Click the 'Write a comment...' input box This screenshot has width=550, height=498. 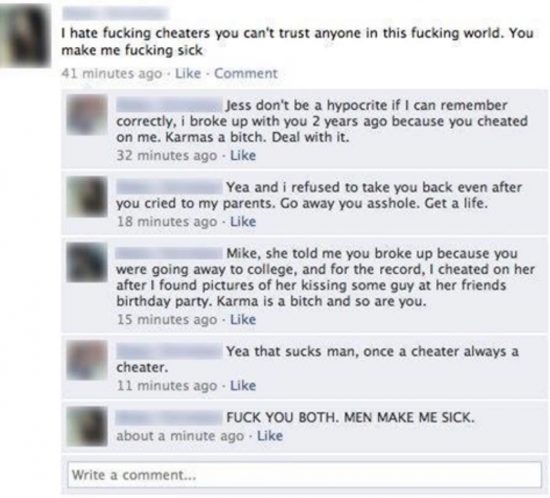tap(304, 475)
